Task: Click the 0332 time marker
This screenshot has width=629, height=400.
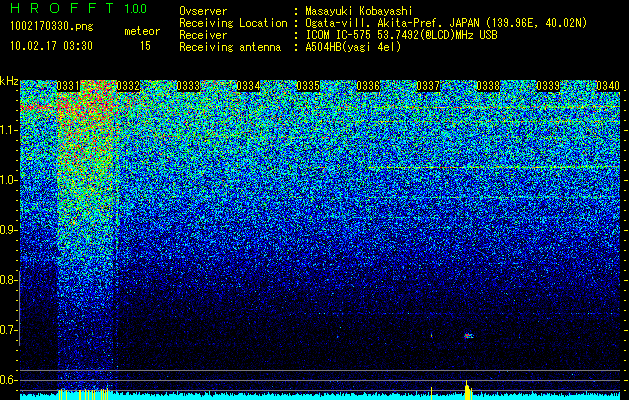Action: (128, 86)
